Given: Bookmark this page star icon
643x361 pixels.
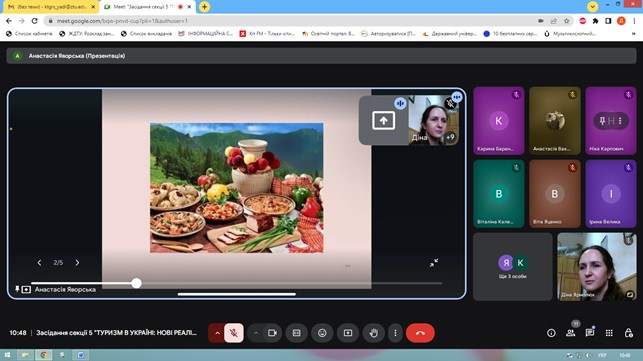Looking at the screenshot, I should click(567, 21).
